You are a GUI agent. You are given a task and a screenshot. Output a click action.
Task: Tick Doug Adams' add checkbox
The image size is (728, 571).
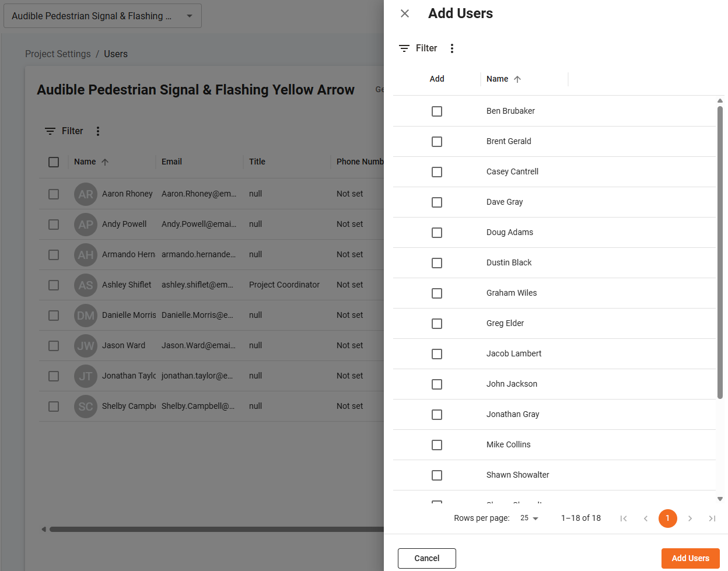pos(437,233)
